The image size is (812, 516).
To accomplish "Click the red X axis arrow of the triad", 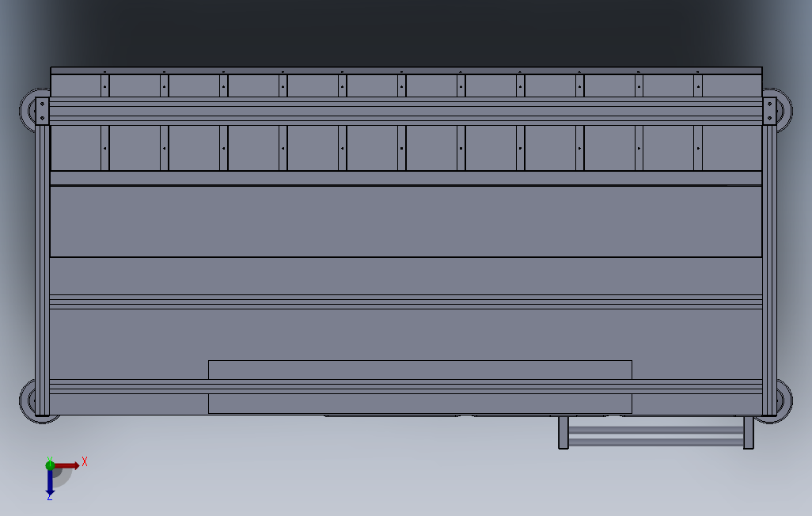I will click(67, 466).
